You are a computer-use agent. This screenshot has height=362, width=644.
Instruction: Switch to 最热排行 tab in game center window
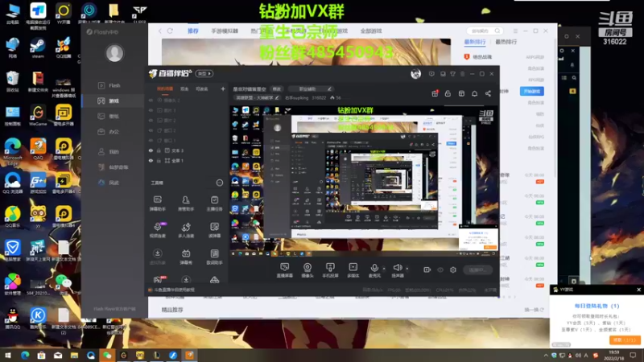pyautogui.click(x=506, y=42)
